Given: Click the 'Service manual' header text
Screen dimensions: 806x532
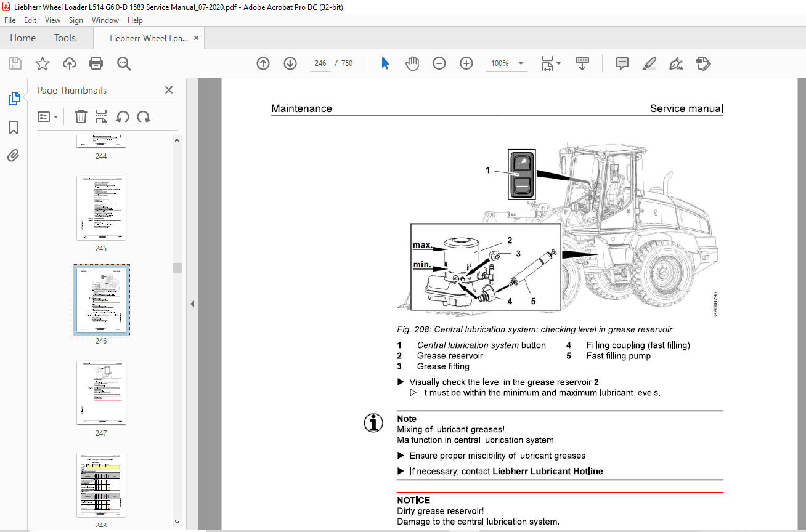Looking at the screenshot, I should (686, 108).
